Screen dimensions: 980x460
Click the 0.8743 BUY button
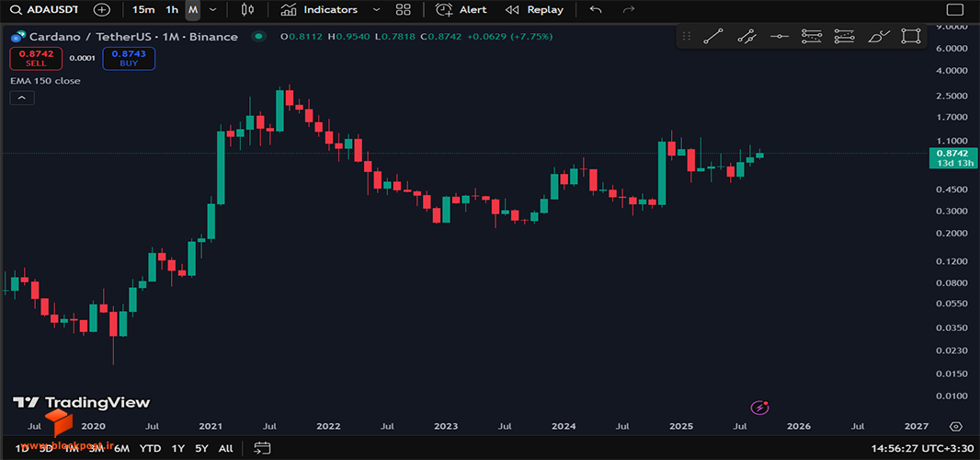tap(129, 58)
